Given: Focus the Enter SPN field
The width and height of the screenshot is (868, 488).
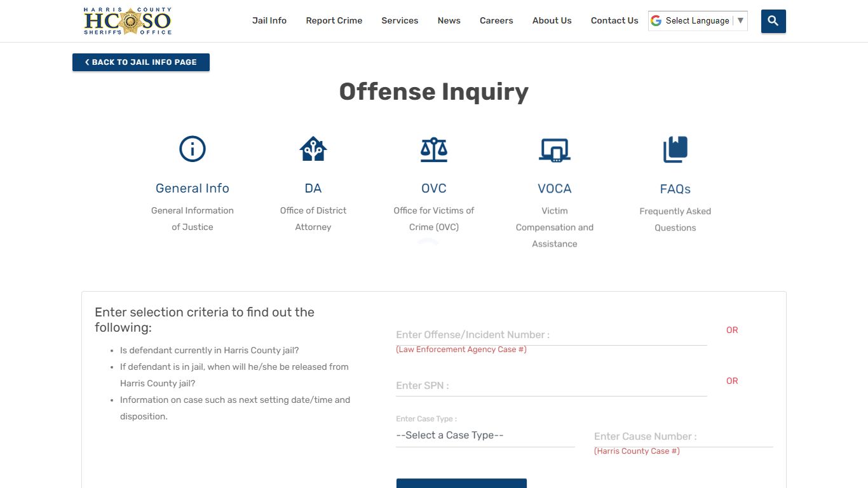Looking at the screenshot, I should [x=552, y=386].
